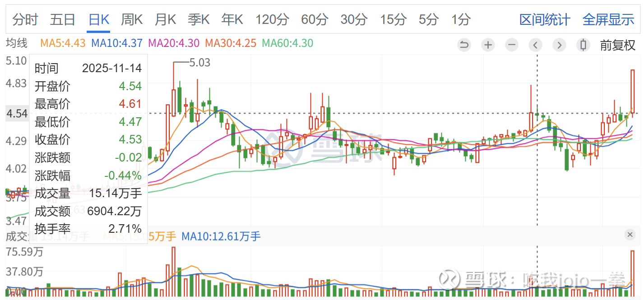Screen dimensions: 644x300
Task: Click the undo arrow icon in chart toolbar
Action: point(464,45)
